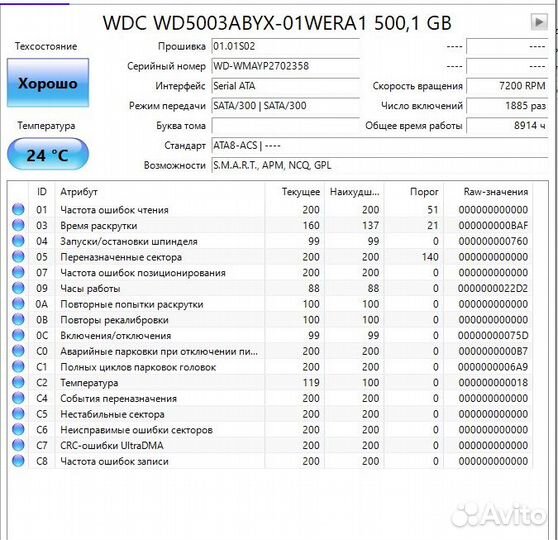The width and height of the screenshot is (558, 540).
Task: Select the Аварийные парковки при отключении attribute
Action: (x=159, y=351)
